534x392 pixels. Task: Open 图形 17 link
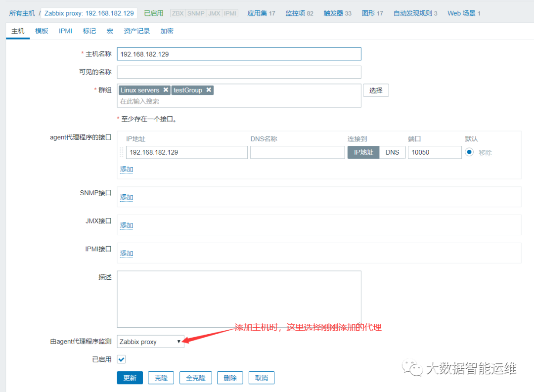(372, 13)
